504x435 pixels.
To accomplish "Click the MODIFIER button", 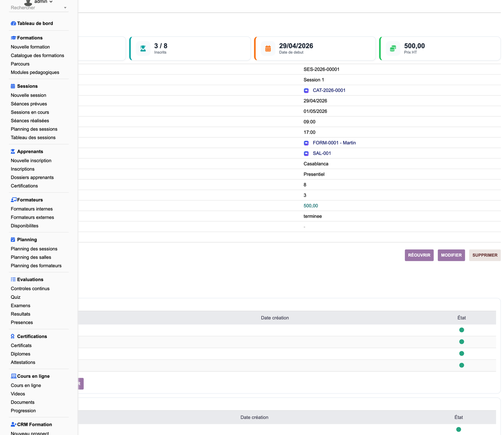I will (451, 255).
